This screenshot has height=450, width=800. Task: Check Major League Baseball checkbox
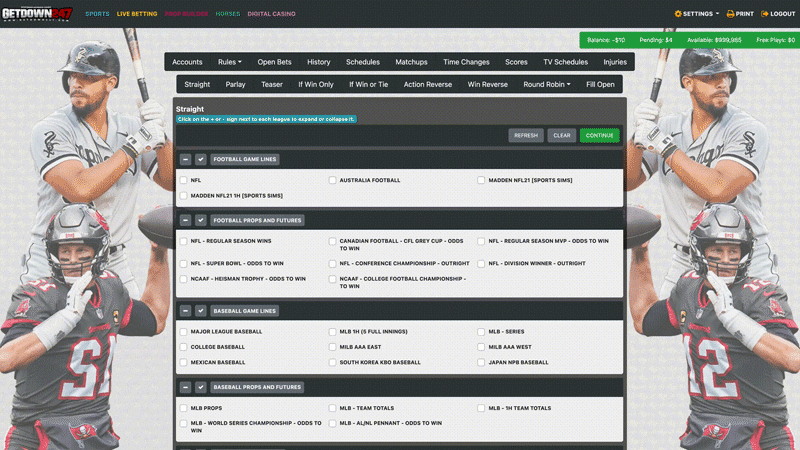click(x=183, y=332)
